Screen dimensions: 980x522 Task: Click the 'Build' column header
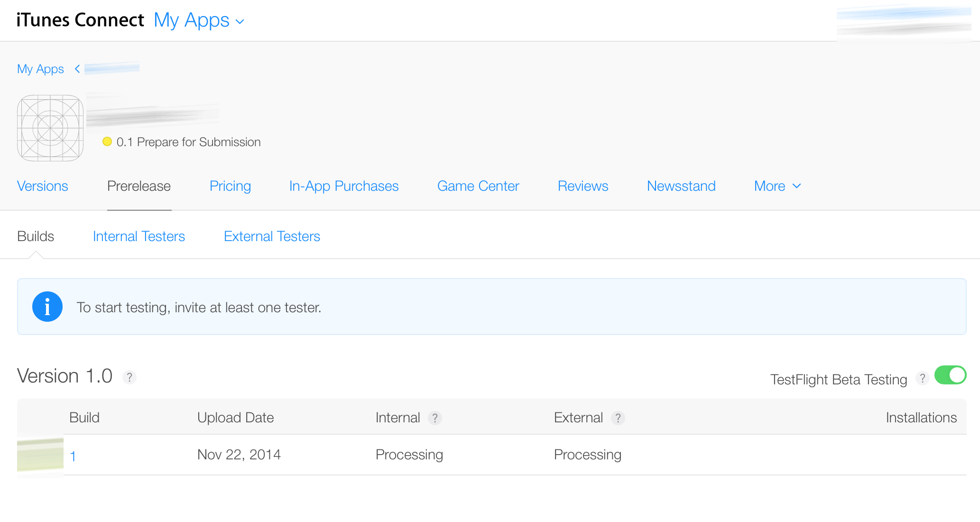84,418
